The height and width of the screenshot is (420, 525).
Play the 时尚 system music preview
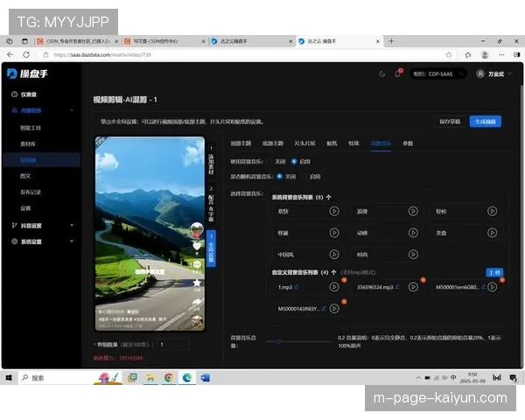coord(413,255)
